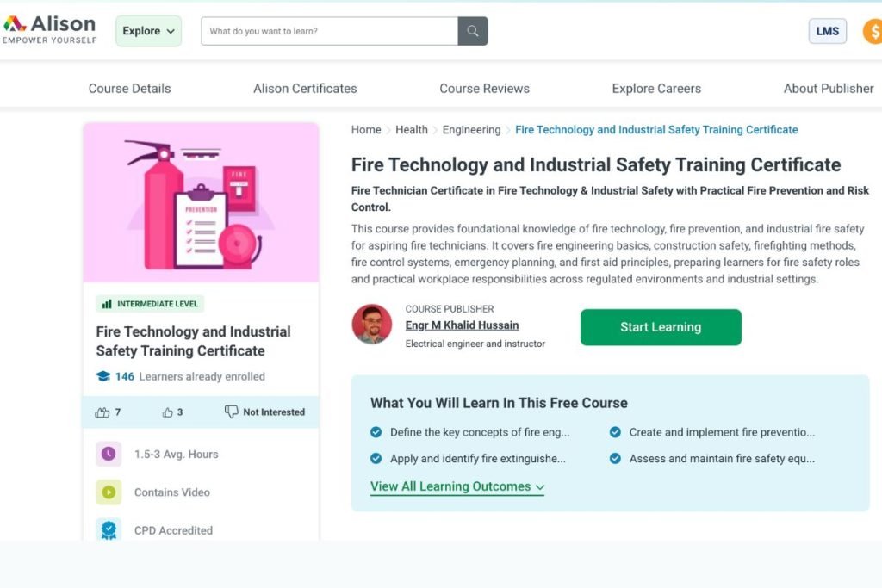Click checkmark beside Assess and maintain fire

pyautogui.click(x=615, y=458)
